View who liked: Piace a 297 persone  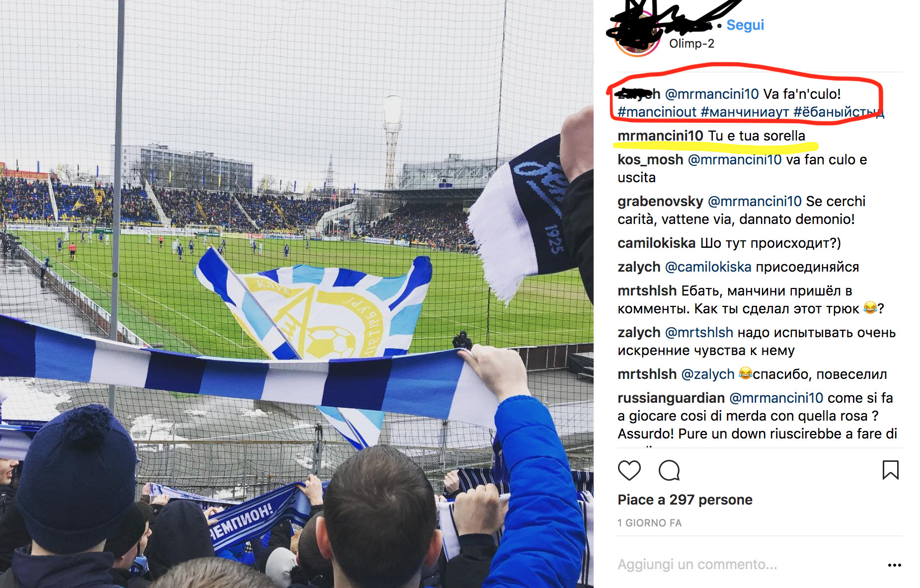685,500
